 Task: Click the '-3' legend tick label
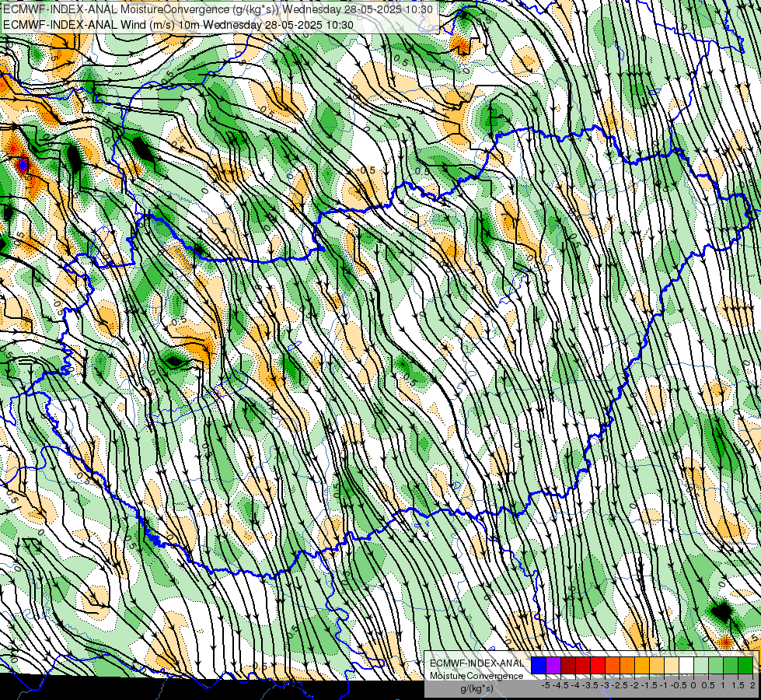click(x=605, y=685)
